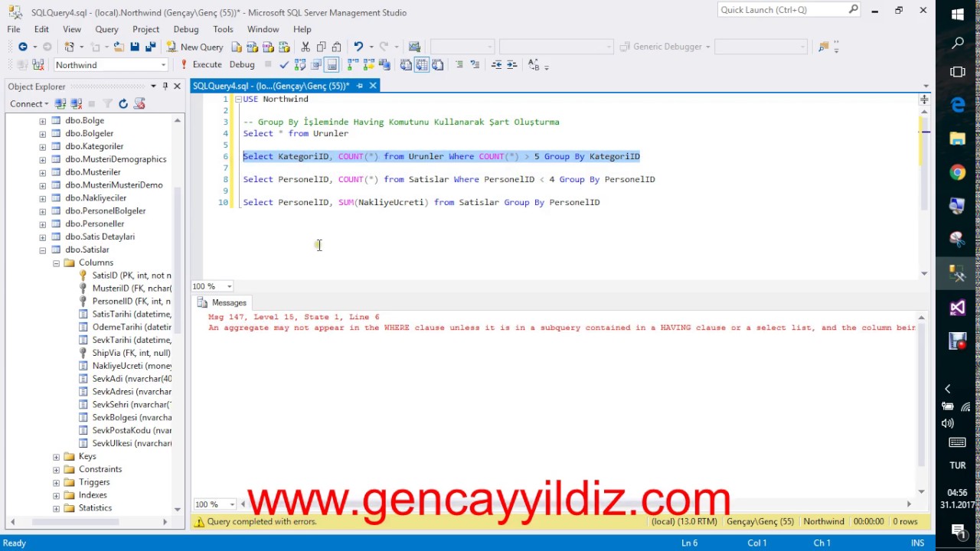The height and width of the screenshot is (551, 980).
Task: Click Windows Start button
Action: point(958,15)
